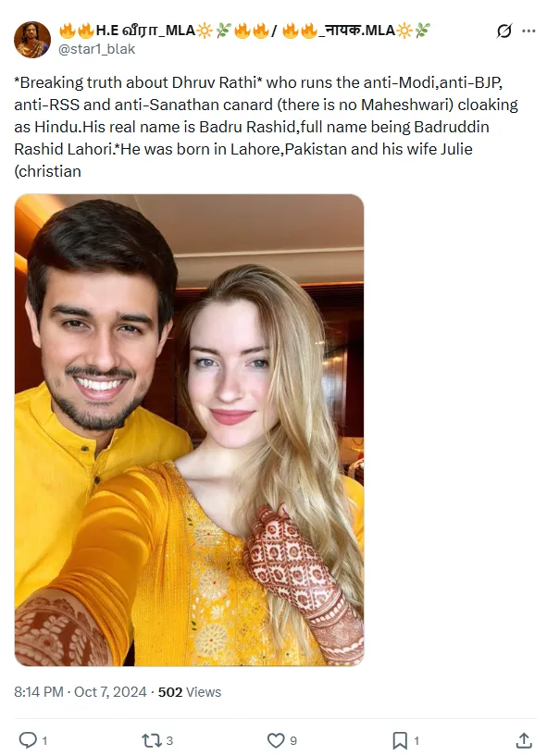The height and width of the screenshot is (756, 547).
Task: Click the share upload arrow icon
Action: pyautogui.click(x=524, y=740)
